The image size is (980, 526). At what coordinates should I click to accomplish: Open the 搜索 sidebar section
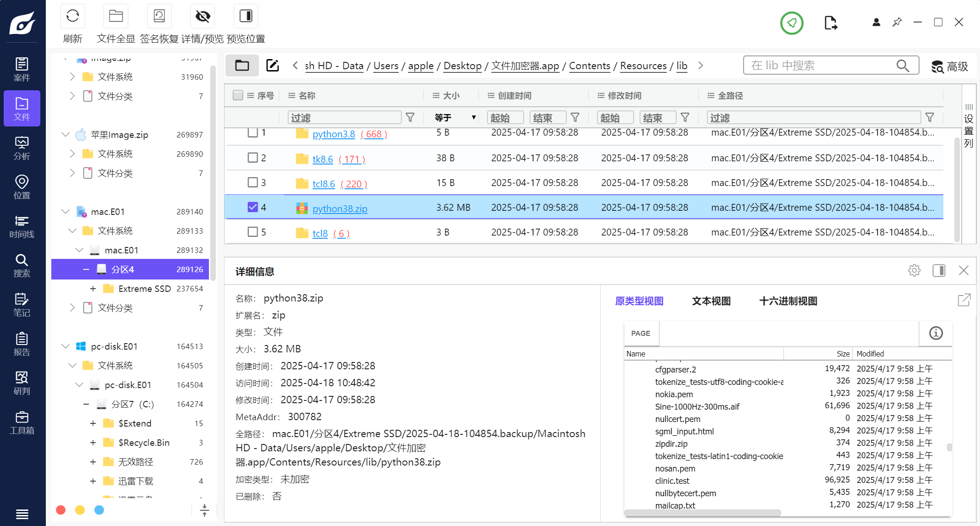coord(22,265)
